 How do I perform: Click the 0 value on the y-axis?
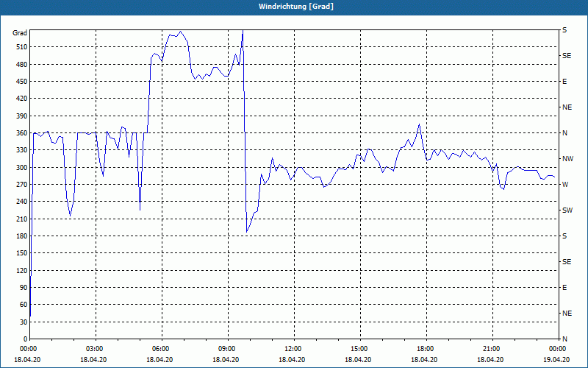click(x=26, y=339)
